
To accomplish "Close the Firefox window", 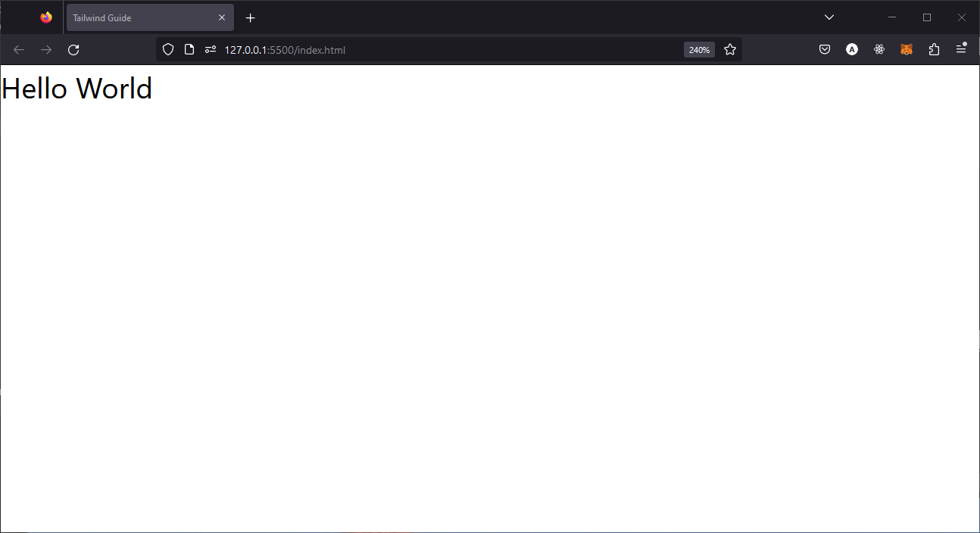I will [x=962, y=17].
